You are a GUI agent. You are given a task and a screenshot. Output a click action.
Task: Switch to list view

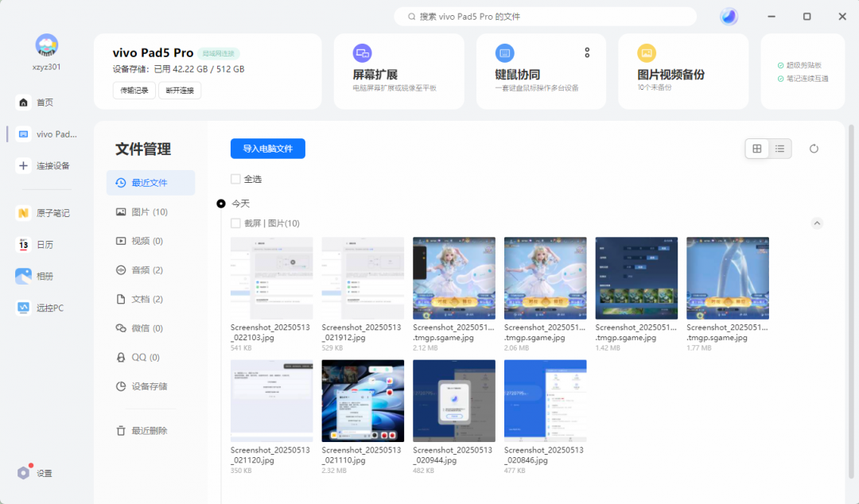[780, 149]
